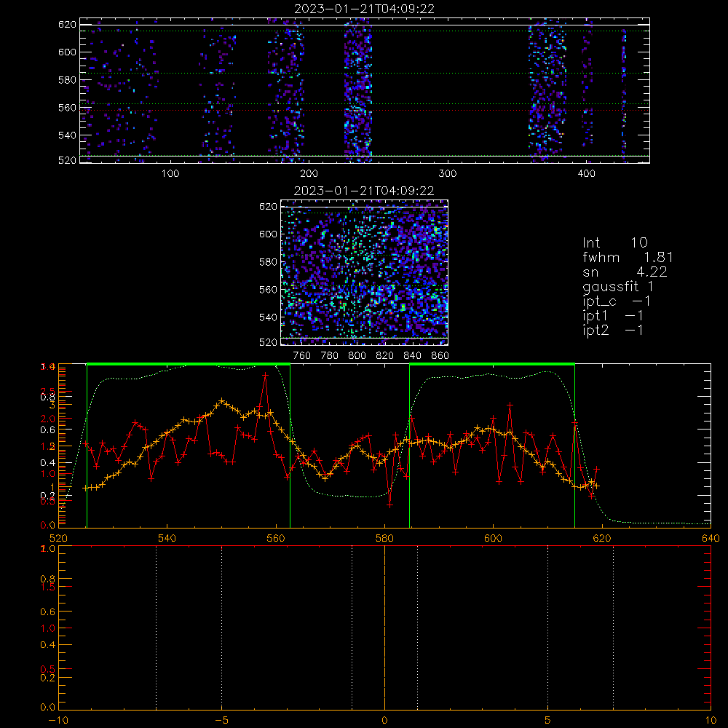This screenshot has height=728, width=728.
Task: Click x-axis label 5 on bottom plot
Action: click(548, 720)
